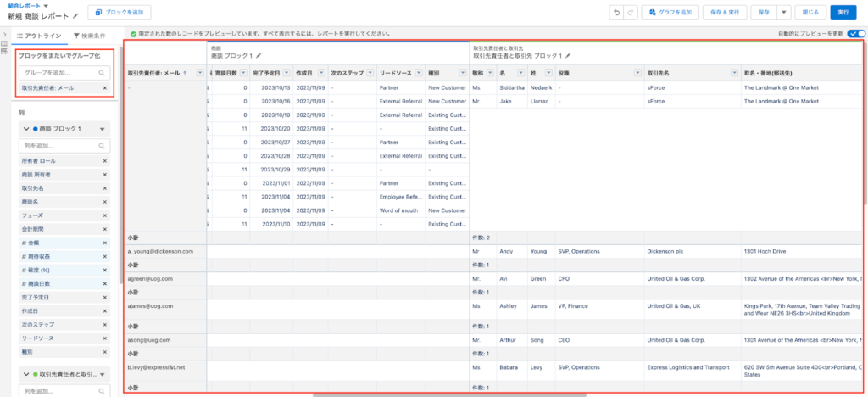Image resolution: width=868 pixels, height=397 pixels.
Task: Remove the リードソース column with its X
Action: (x=104, y=338)
